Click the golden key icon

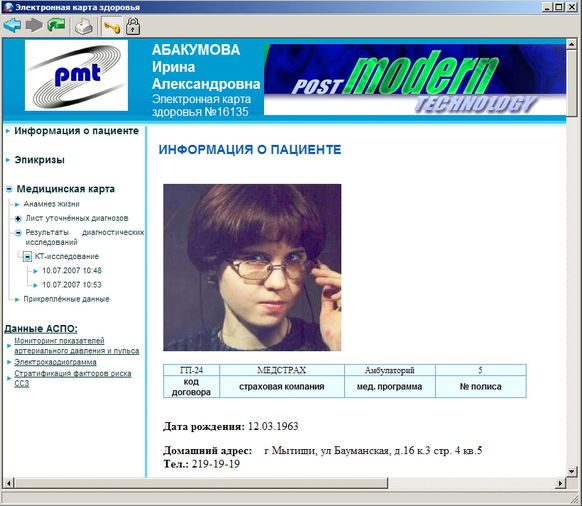click(112, 27)
